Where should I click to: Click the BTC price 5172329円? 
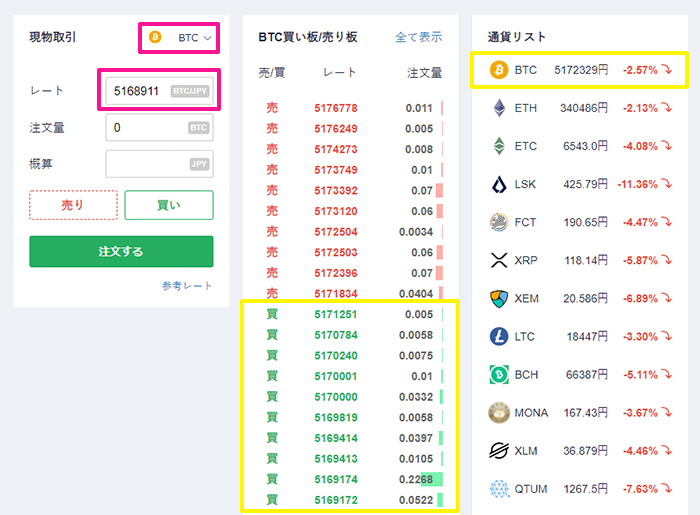(x=581, y=70)
